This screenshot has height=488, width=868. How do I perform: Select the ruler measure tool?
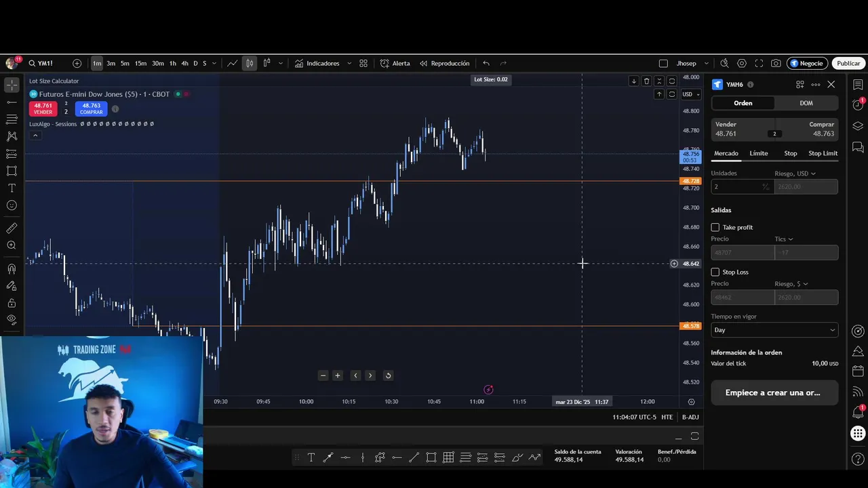(12, 228)
